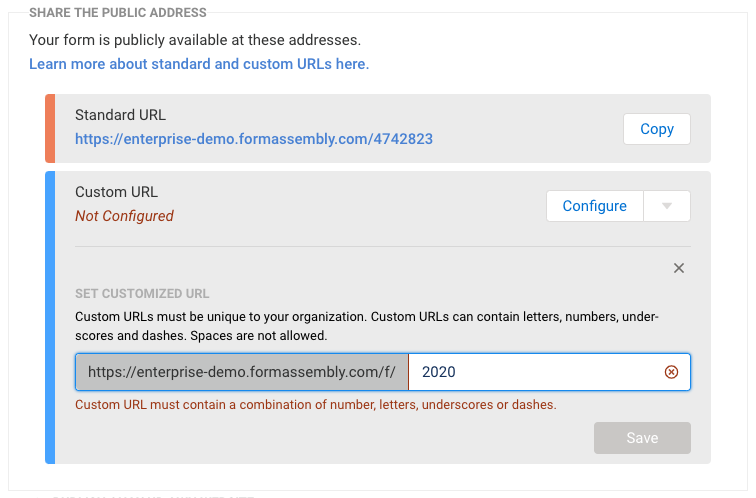Click the 'Your form is publicly available' text
This screenshot has height=498, width=756.
click(x=194, y=41)
